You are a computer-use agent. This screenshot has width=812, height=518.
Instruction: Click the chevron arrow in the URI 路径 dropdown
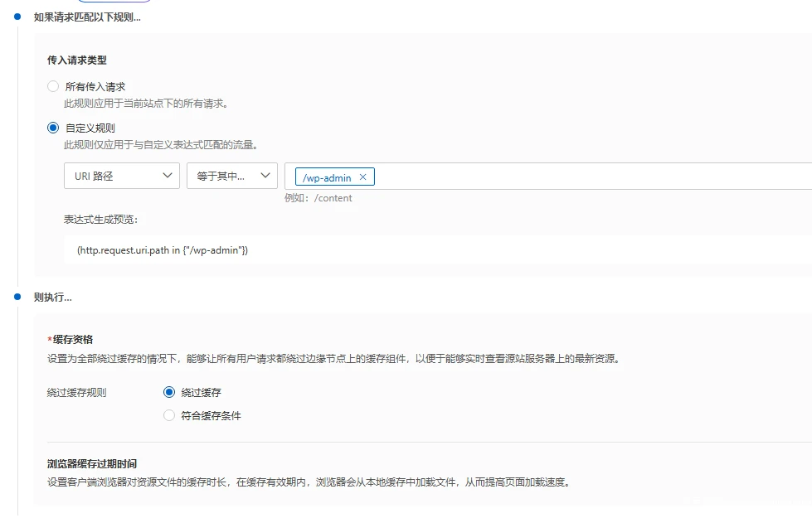[167, 176]
